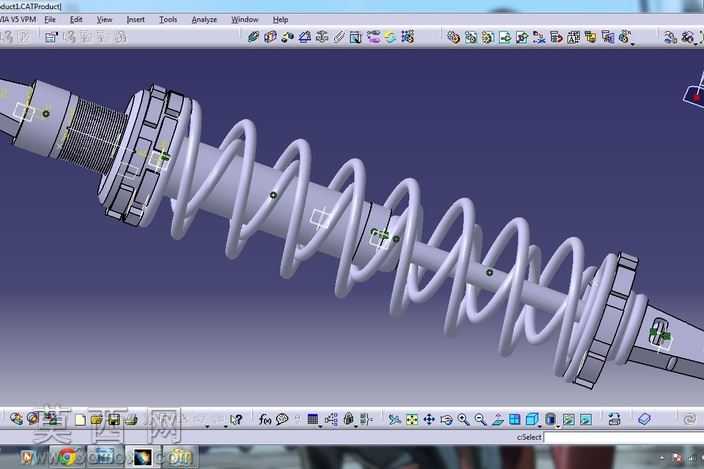Viewport: 704px width, 469px height.
Task: Click the Angle Constraint icon
Action: [305, 37]
